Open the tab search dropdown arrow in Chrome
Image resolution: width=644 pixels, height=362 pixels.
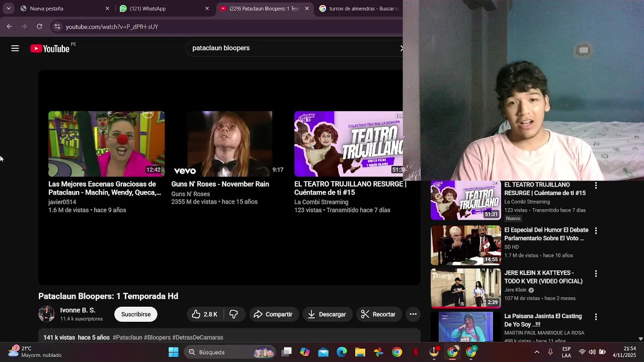tap(9, 9)
